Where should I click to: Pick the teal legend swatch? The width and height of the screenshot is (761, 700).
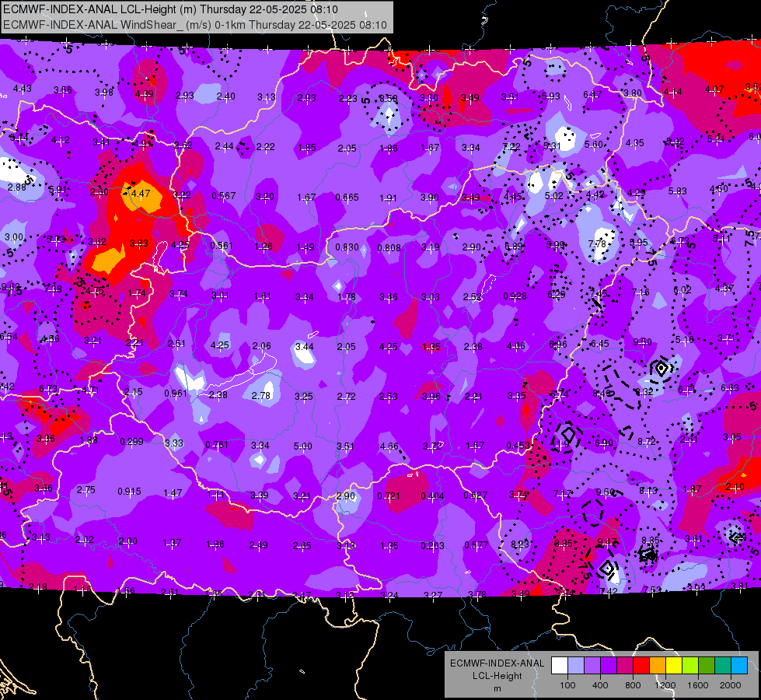pos(723,666)
